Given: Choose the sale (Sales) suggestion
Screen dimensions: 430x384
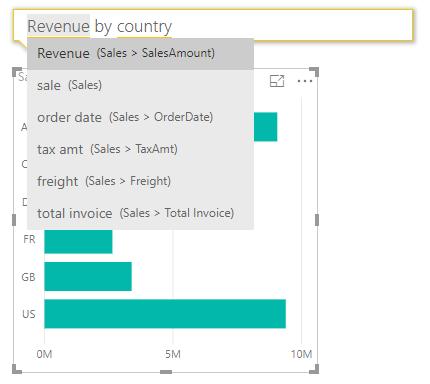Looking at the screenshot, I should [x=140, y=85].
